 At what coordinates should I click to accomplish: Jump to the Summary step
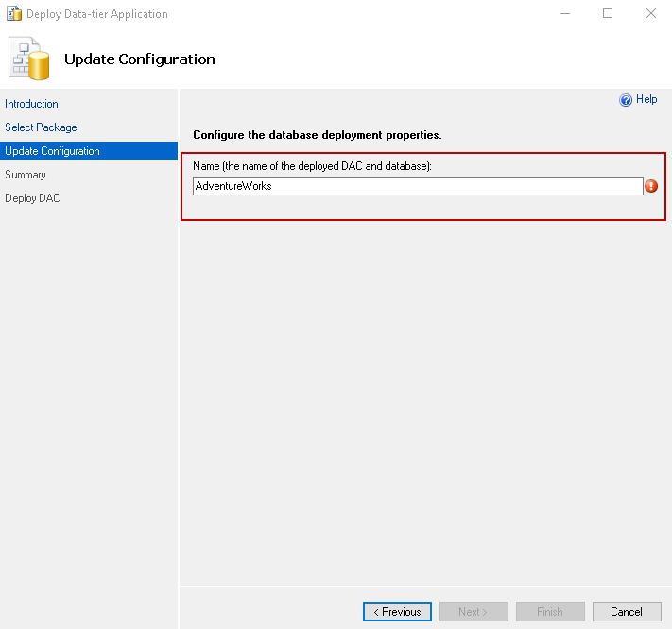[x=26, y=175]
